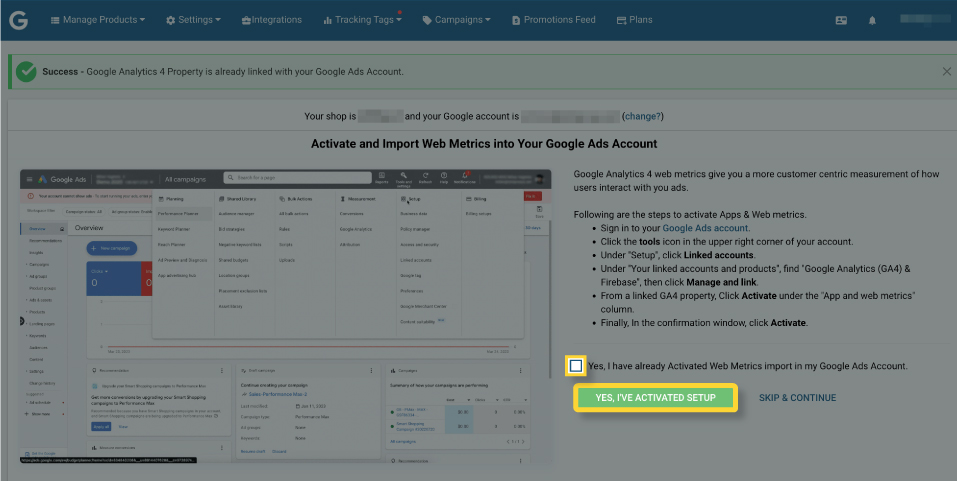The width and height of the screenshot is (957, 481).
Task: Open the Manage Products menu
Action: coord(98,20)
